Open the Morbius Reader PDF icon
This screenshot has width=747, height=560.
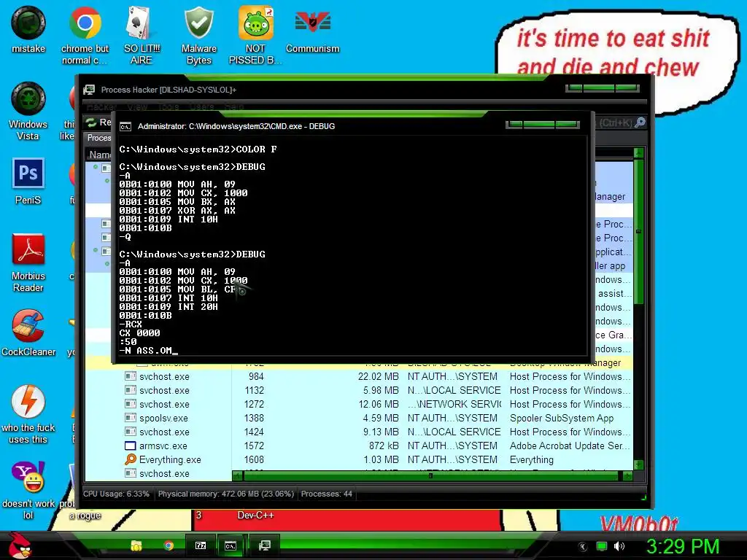coord(28,249)
